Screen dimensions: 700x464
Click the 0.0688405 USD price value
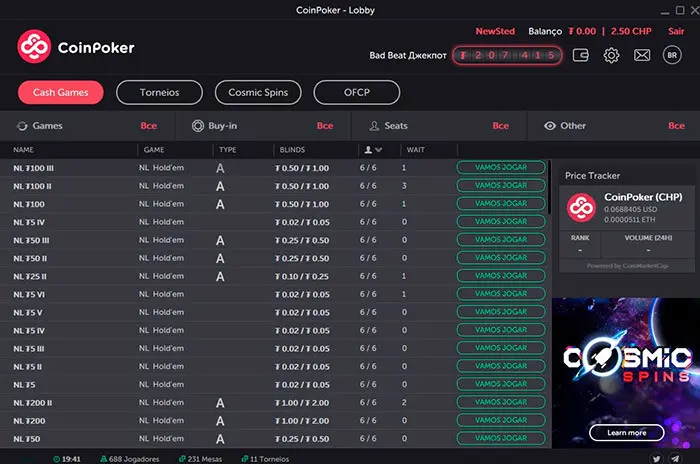click(x=630, y=209)
